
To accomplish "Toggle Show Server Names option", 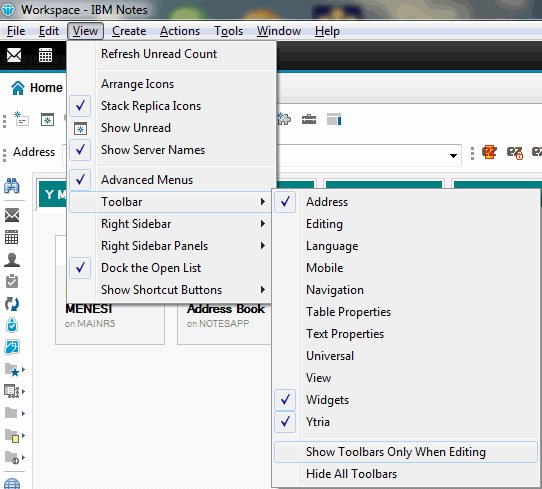I will click(171, 150).
